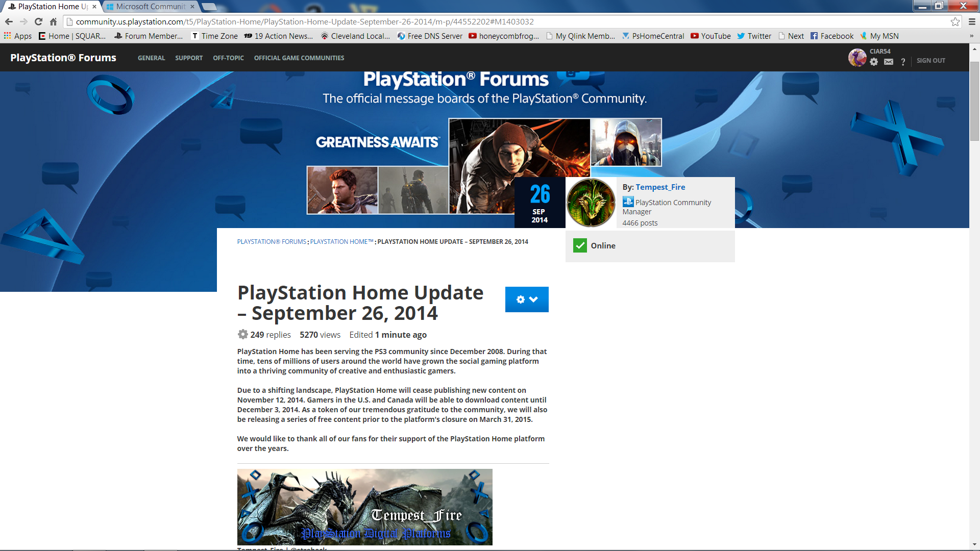The height and width of the screenshot is (551, 980).
Task: Click the Tempest_Fire dragon signature banner
Action: (x=364, y=507)
